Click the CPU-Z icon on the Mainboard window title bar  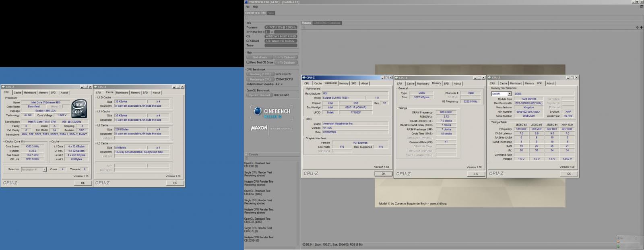click(304, 77)
